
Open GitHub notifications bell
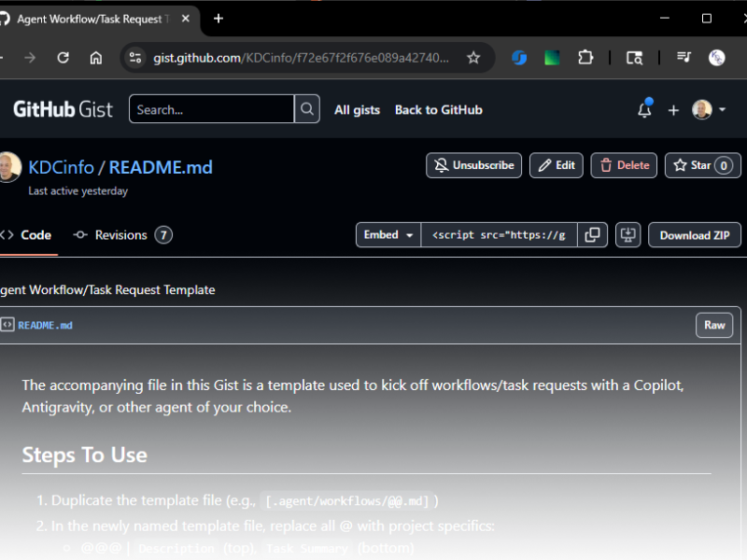(643, 109)
